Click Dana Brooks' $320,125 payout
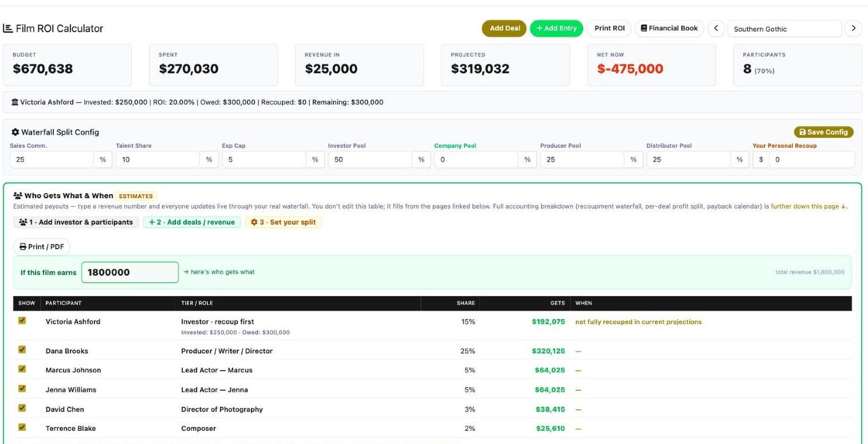 tap(548, 351)
